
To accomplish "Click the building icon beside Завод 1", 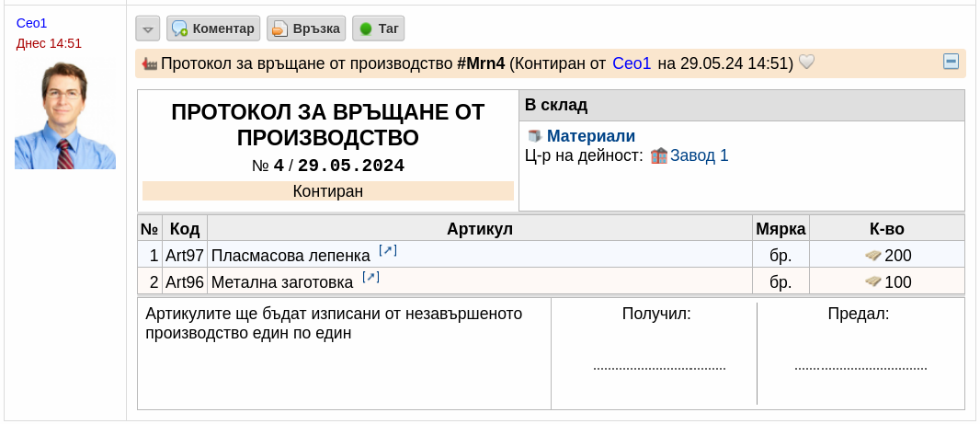I will 659,155.
